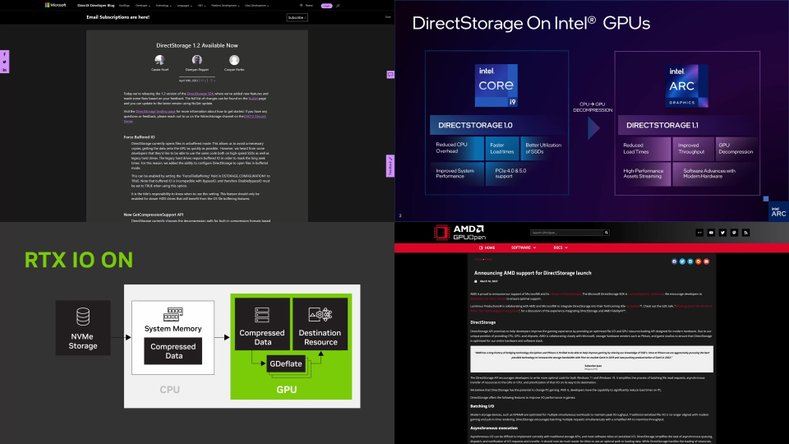
Task: Expand Data Development menu on Microsoft header
Action: pos(257,6)
